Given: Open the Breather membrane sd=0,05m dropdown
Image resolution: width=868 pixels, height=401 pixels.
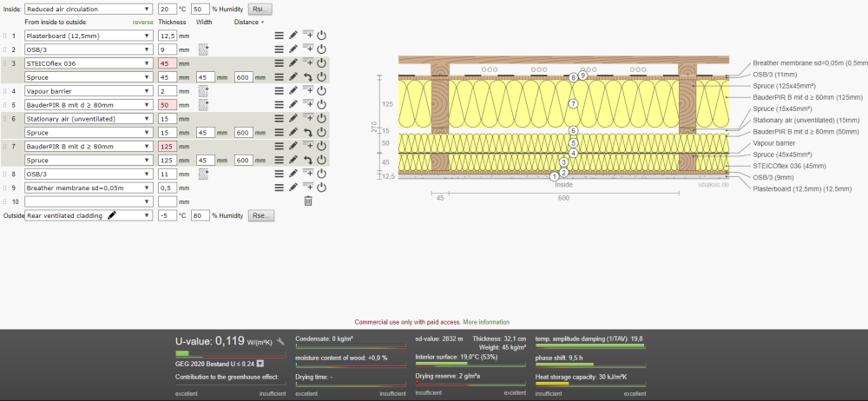Looking at the screenshot, I should tap(89, 187).
